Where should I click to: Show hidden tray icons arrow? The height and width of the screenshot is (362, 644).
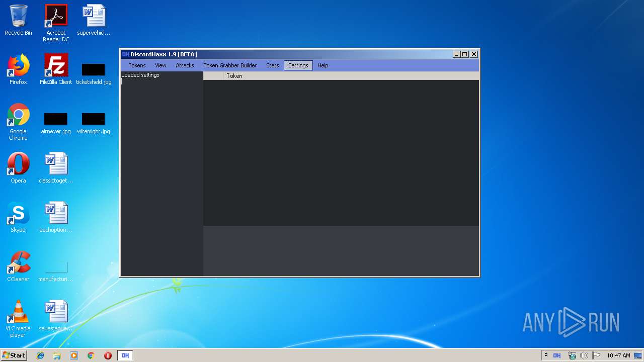pos(546,355)
